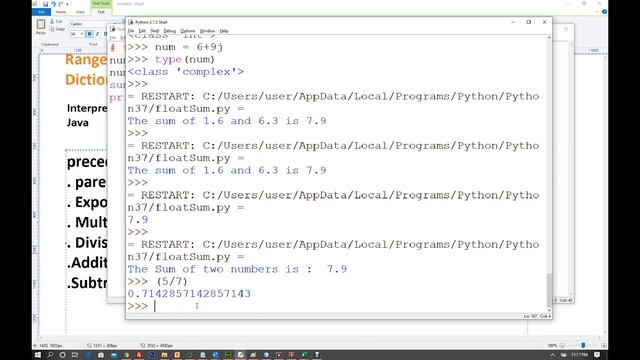Image resolution: width=640 pixels, height=360 pixels.
Task: Click the Cortana circle icon on taskbar
Action: pyautogui.click(x=62, y=355)
